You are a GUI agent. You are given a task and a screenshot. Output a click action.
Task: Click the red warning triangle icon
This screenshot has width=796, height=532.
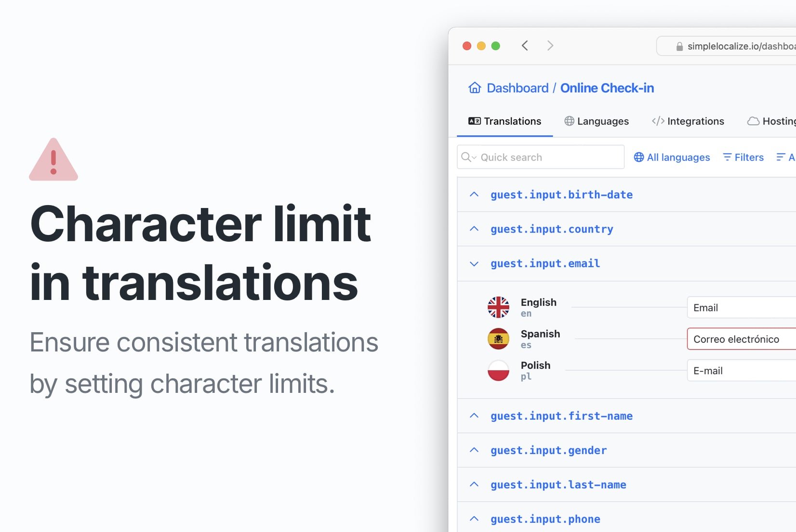click(x=53, y=160)
